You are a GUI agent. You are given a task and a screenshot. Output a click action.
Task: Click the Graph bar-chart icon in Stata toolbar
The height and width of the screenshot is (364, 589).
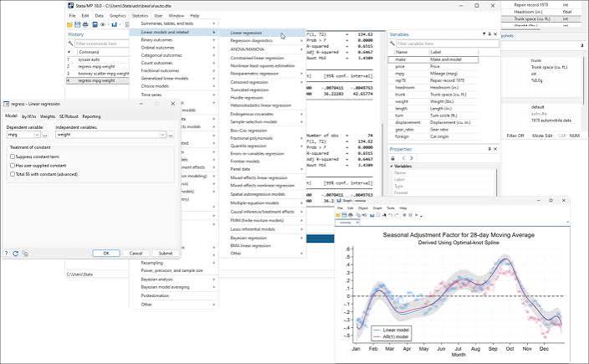click(x=114, y=24)
